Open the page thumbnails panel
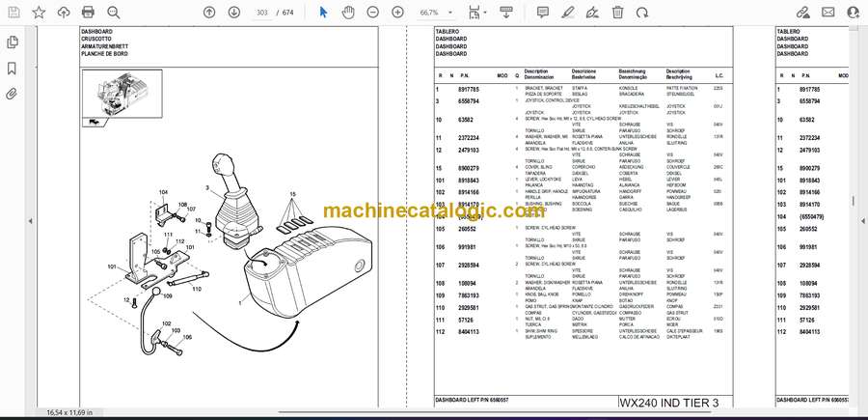The width and height of the screenshot is (868, 420). click(13, 42)
